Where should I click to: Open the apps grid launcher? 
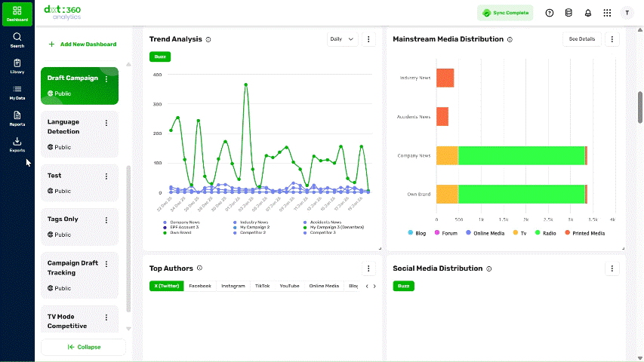pos(607,13)
